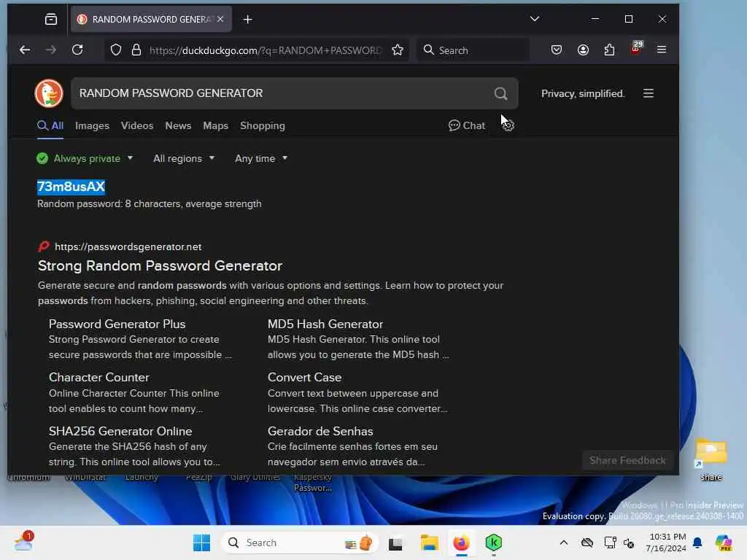Go back to previous page
Viewport: 747px width, 560px height.
(x=25, y=50)
